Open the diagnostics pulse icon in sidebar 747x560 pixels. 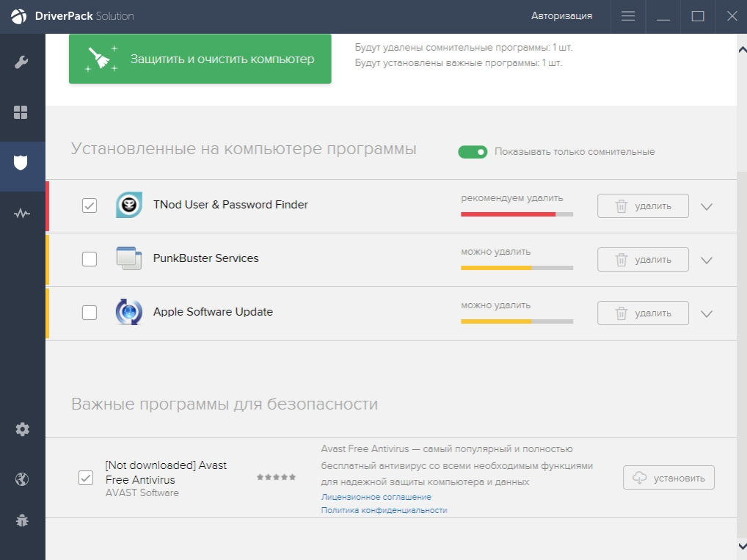(x=21, y=214)
